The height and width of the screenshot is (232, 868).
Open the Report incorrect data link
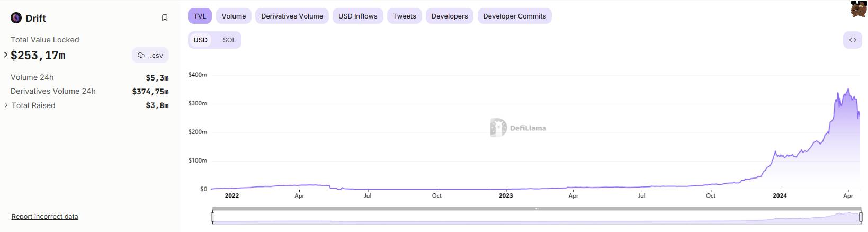[45, 216]
